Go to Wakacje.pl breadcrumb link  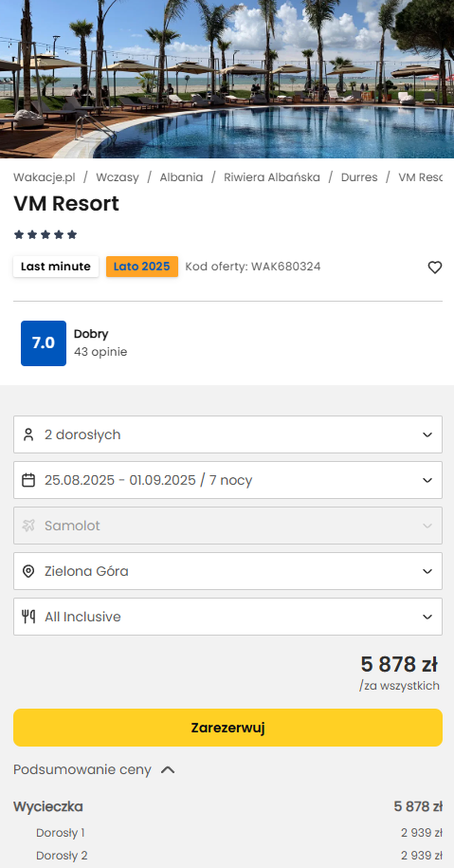(45, 177)
